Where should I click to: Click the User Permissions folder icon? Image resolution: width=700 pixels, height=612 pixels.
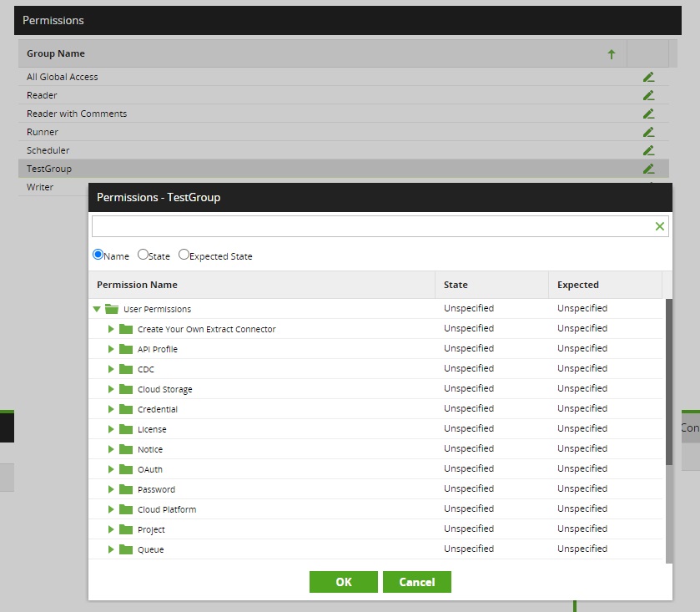112,309
